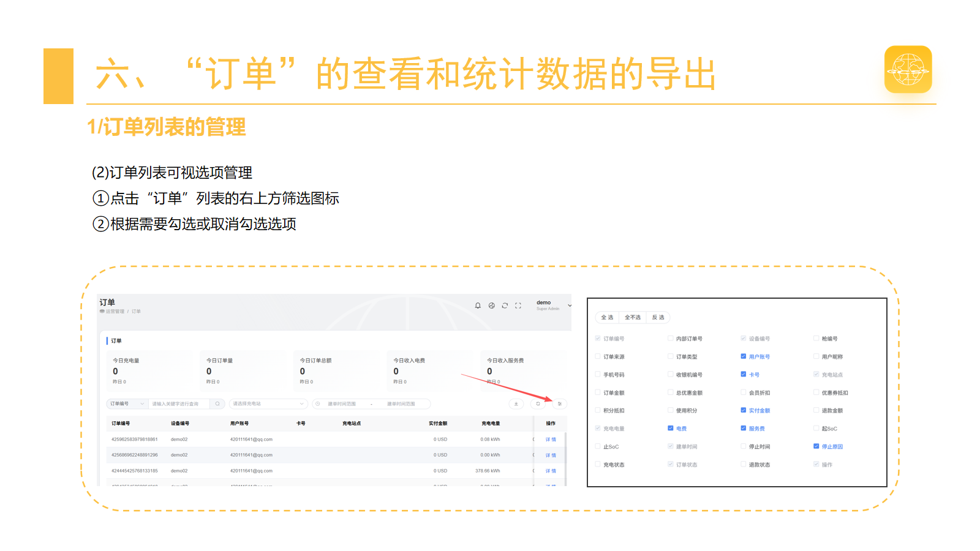Click the 充电电量 column header

pos(491,424)
